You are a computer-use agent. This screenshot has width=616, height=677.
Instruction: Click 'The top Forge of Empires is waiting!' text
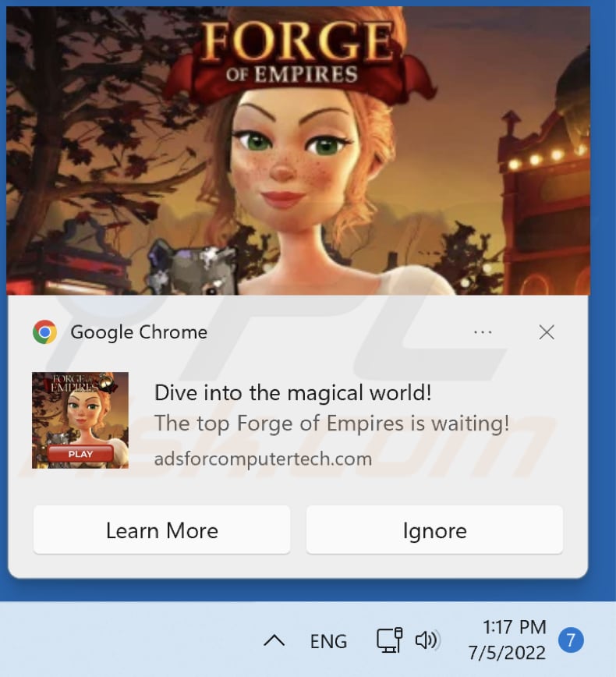tap(332, 423)
